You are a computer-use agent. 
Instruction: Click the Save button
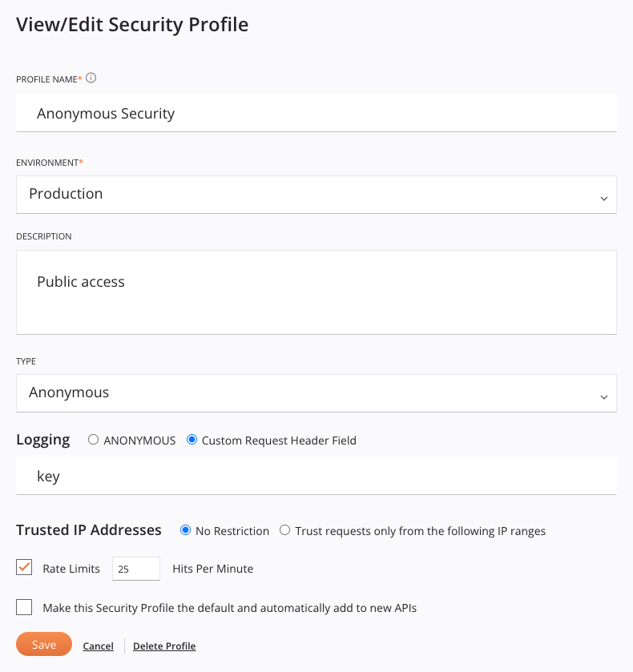pyautogui.click(x=44, y=644)
